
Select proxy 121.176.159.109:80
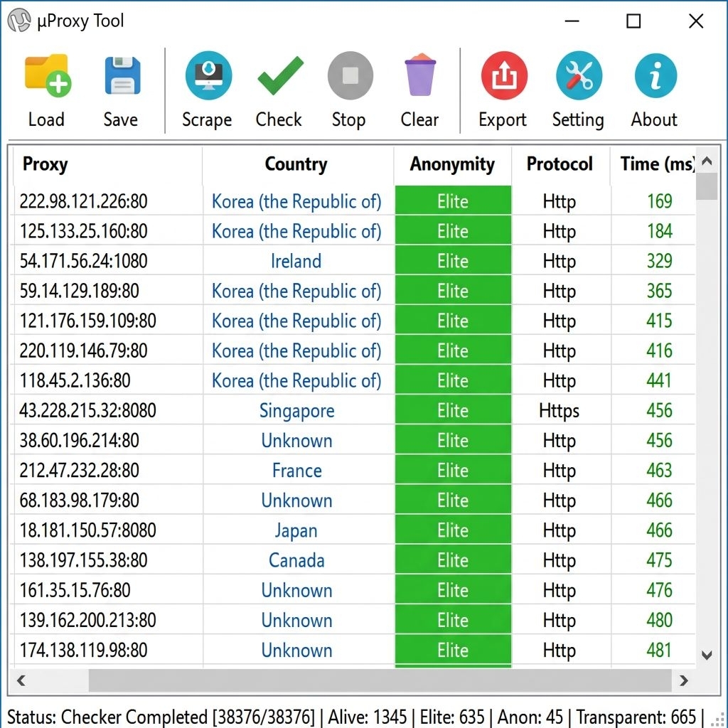point(87,321)
